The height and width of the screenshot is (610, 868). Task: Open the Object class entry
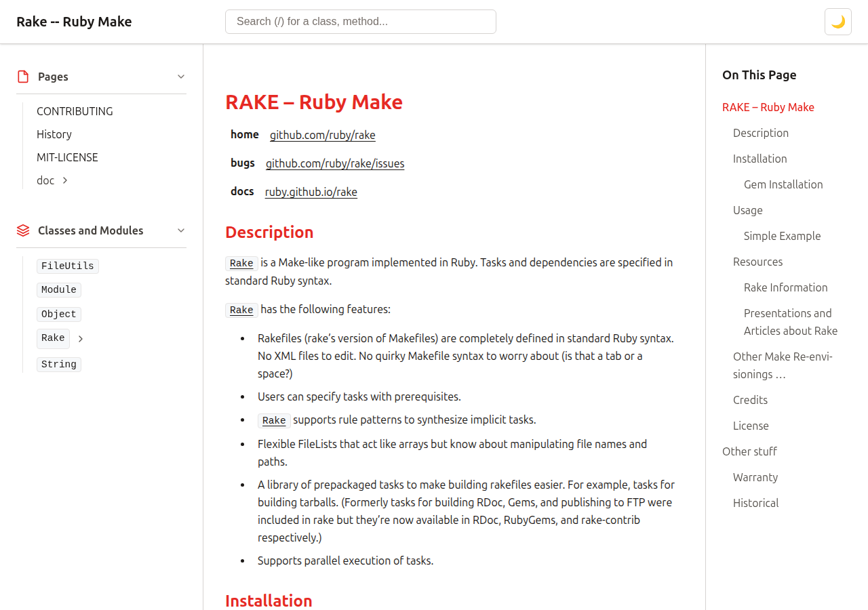[59, 314]
